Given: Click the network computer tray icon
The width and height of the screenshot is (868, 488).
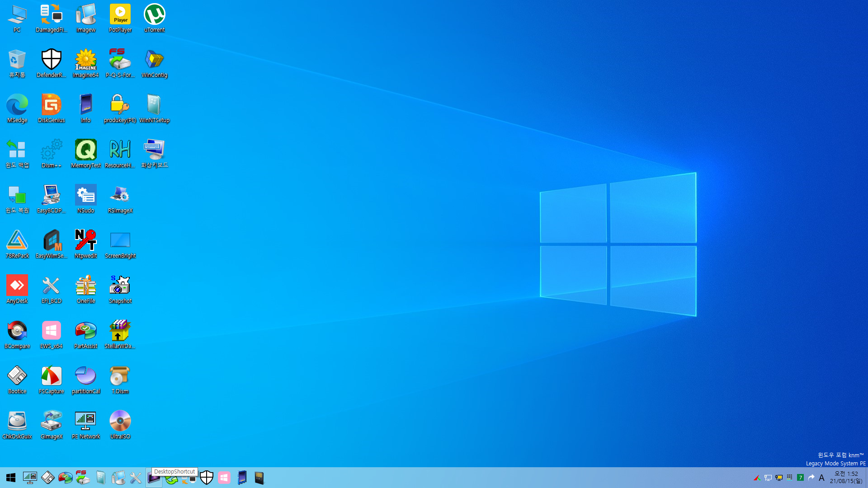Looking at the screenshot, I should [x=768, y=478].
